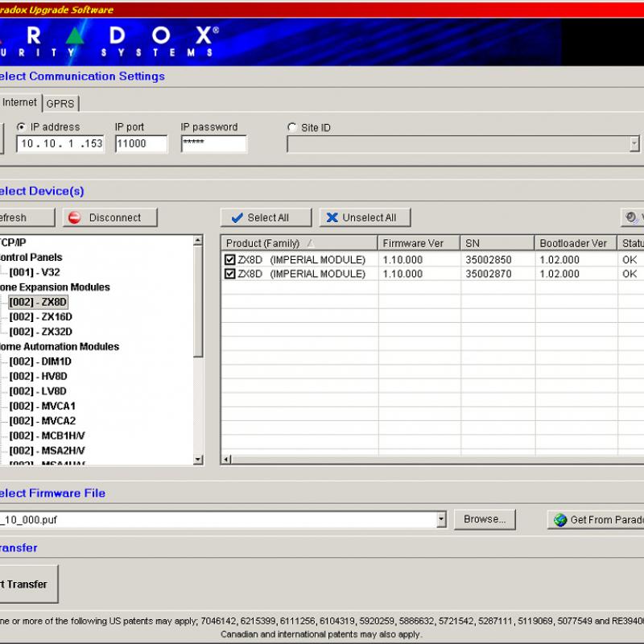644x644 pixels.
Task: Uncheck the ZX8D module with SN 35002870
Action: click(229, 274)
